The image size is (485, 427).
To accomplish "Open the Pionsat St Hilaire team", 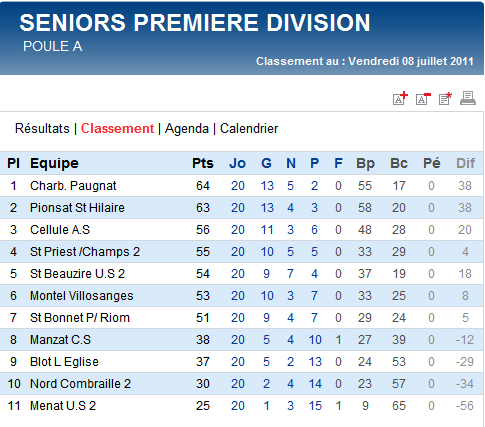I will [x=77, y=208].
